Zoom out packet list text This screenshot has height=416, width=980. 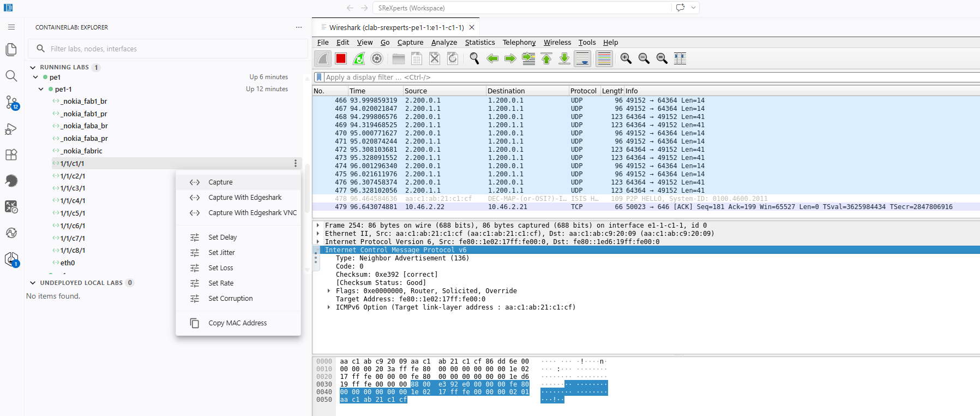pyautogui.click(x=644, y=58)
